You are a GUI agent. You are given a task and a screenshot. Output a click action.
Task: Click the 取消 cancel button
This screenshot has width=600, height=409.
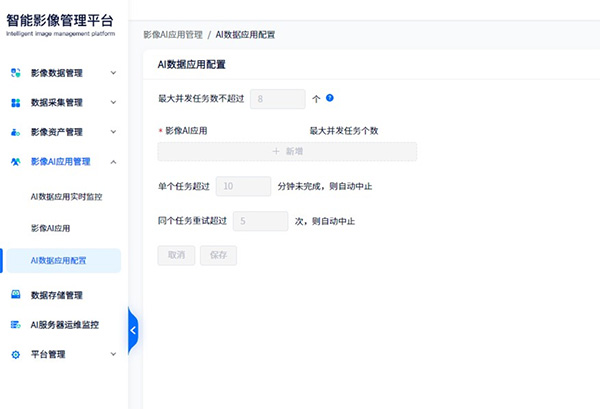click(x=176, y=255)
